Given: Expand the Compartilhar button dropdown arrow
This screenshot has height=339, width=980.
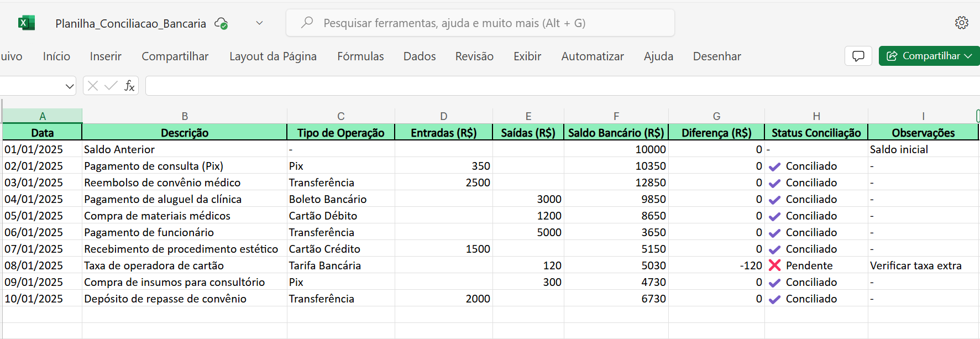Looking at the screenshot, I should point(968,56).
